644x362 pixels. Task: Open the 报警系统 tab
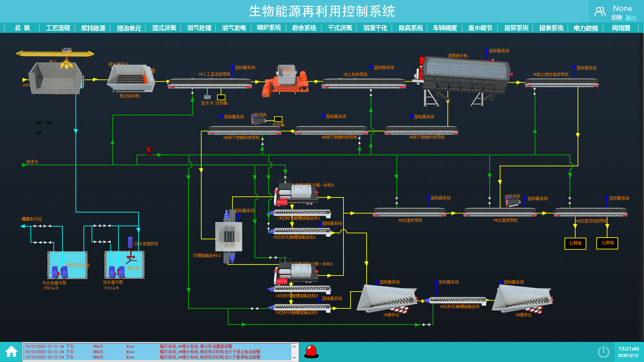516,28
